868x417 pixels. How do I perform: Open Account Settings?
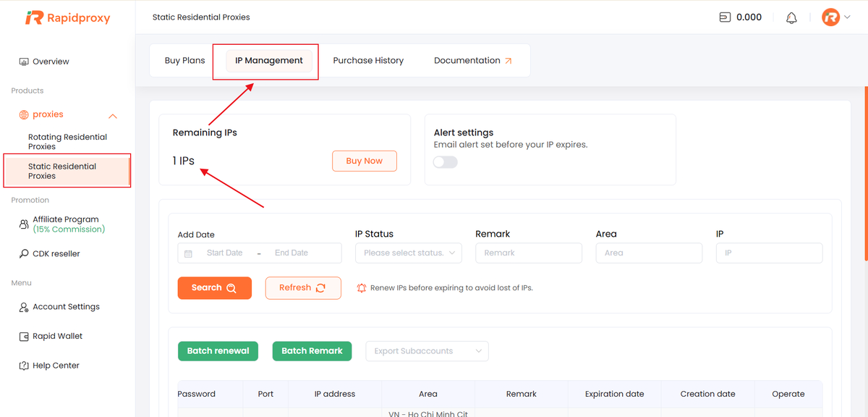coord(66,307)
